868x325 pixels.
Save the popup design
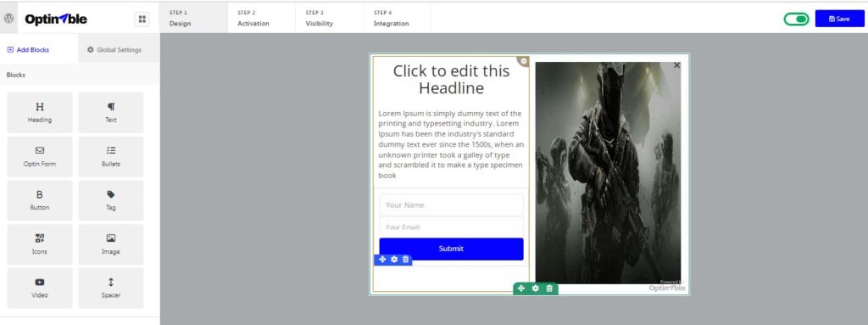[839, 19]
